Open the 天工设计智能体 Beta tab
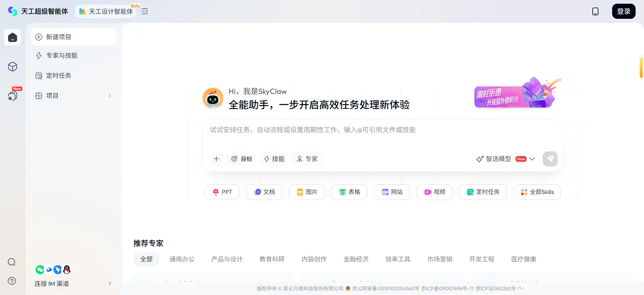Screen dimensions: 644x295 106,11
